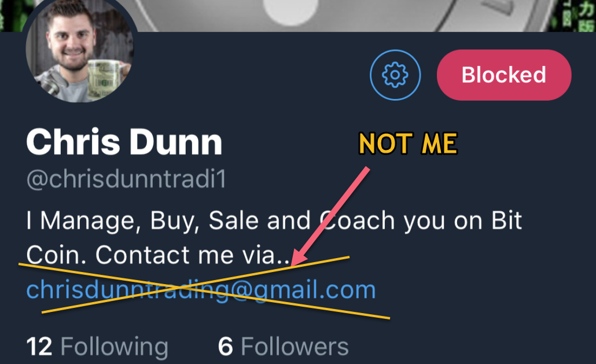Click the @chrisdunntradi1 handle
This screenshot has width=596, height=364.
(x=126, y=179)
